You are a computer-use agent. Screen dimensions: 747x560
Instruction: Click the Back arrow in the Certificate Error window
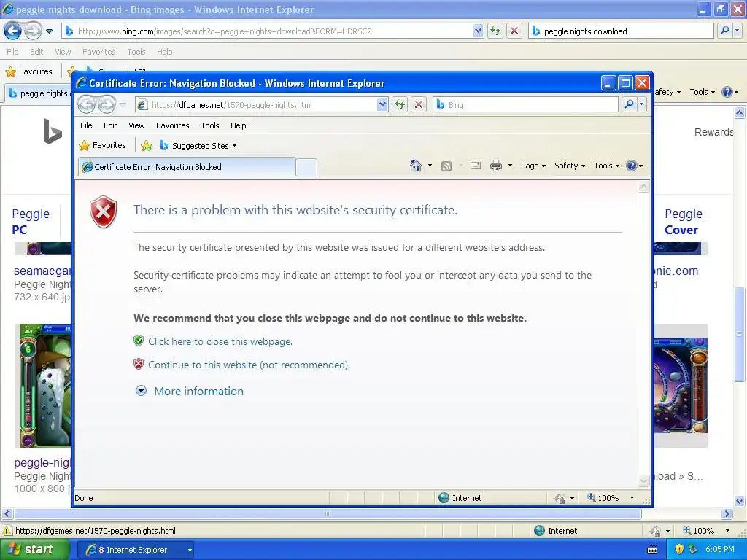pos(86,105)
